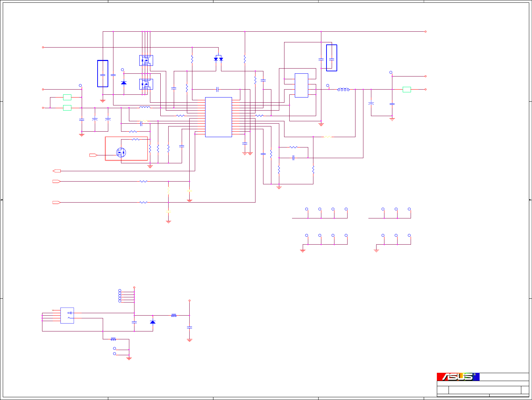
Task: Click the test point circle beside the output inductor
Action: pos(328,85)
